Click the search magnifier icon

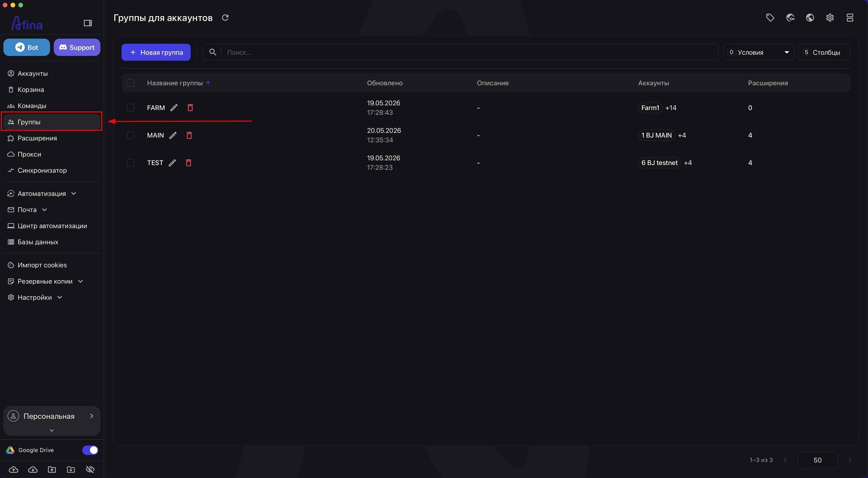point(213,52)
